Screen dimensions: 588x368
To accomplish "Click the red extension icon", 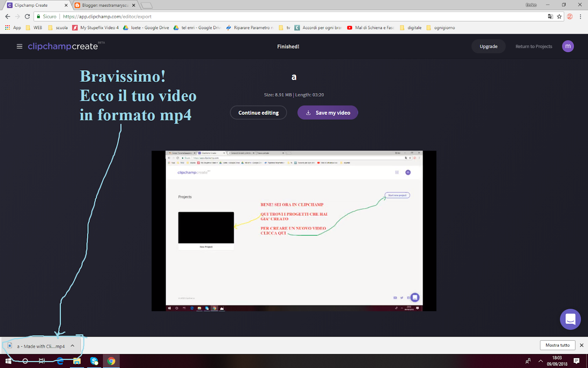I will (x=570, y=17).
